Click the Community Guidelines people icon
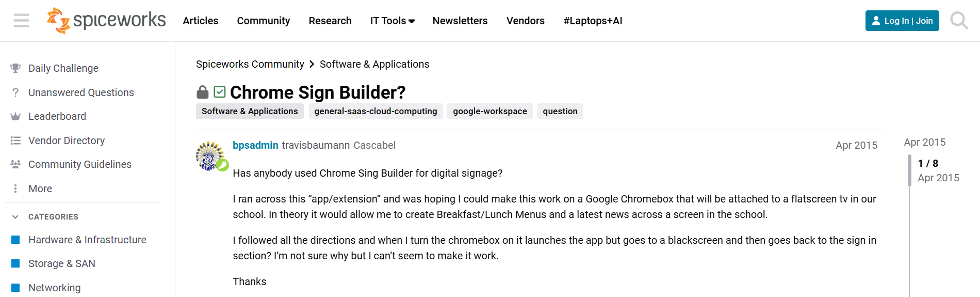Screen dimensions: 980x297 (15, 164)
